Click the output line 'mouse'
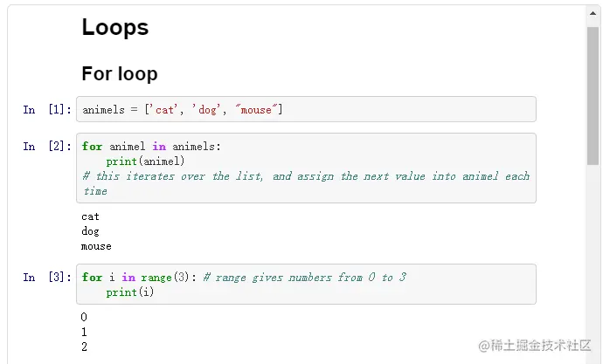 [96, 246]
